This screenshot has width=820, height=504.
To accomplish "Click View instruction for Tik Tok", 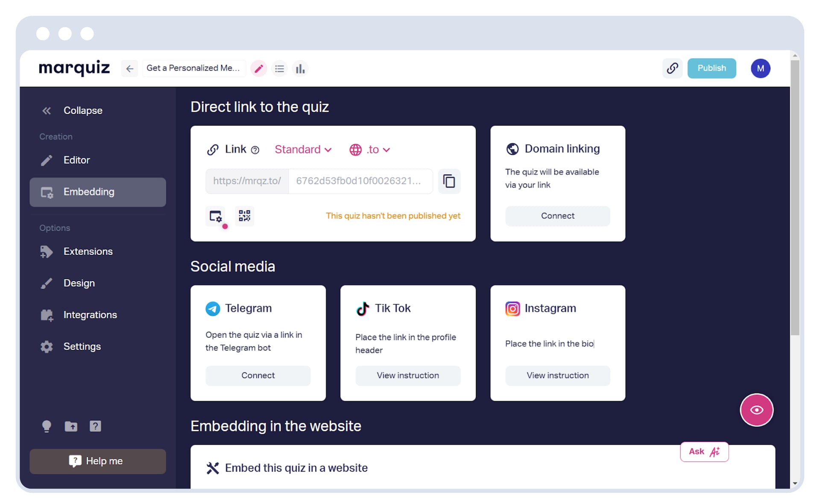I will 408,376.
